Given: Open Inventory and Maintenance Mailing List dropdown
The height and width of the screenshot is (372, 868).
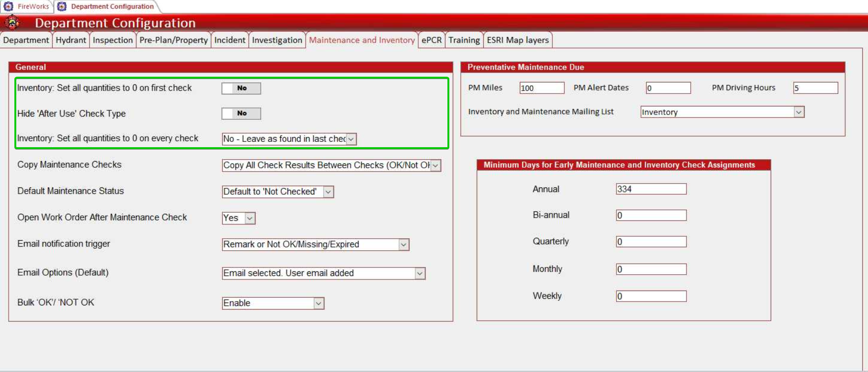Looking at the screenshot, I should 799,112.
